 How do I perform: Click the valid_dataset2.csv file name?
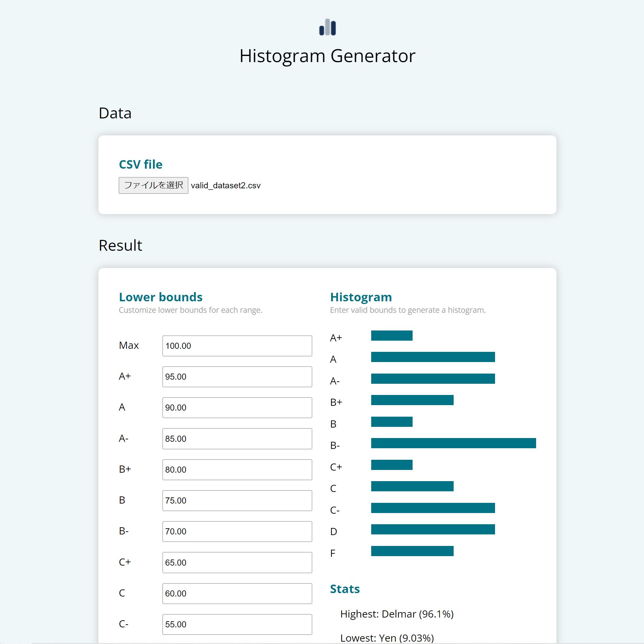coord(226,186)
